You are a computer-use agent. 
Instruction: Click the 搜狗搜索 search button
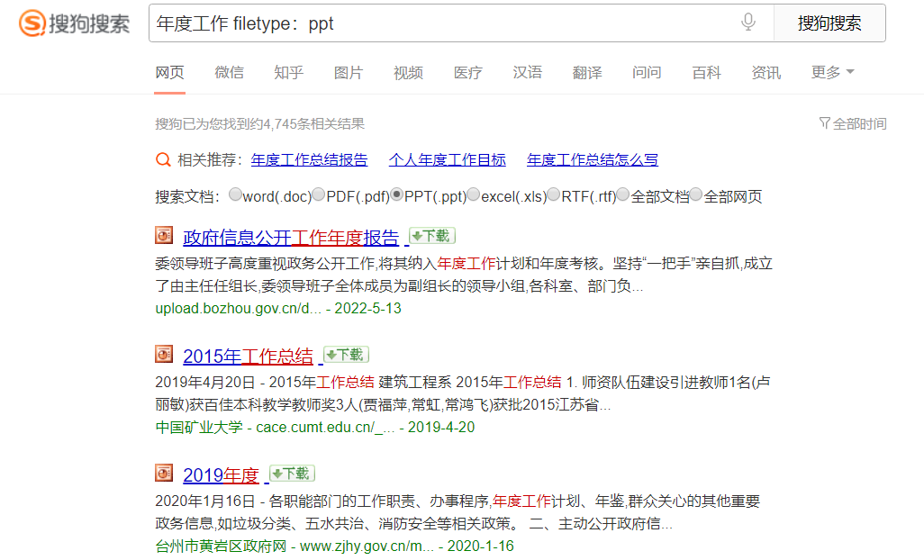click(x=829, y=23)
